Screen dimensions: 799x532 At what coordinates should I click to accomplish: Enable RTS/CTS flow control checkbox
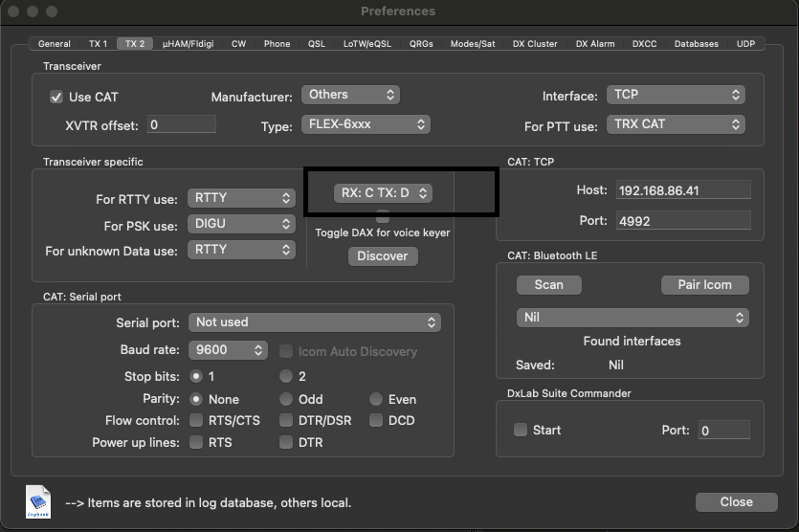196,420
